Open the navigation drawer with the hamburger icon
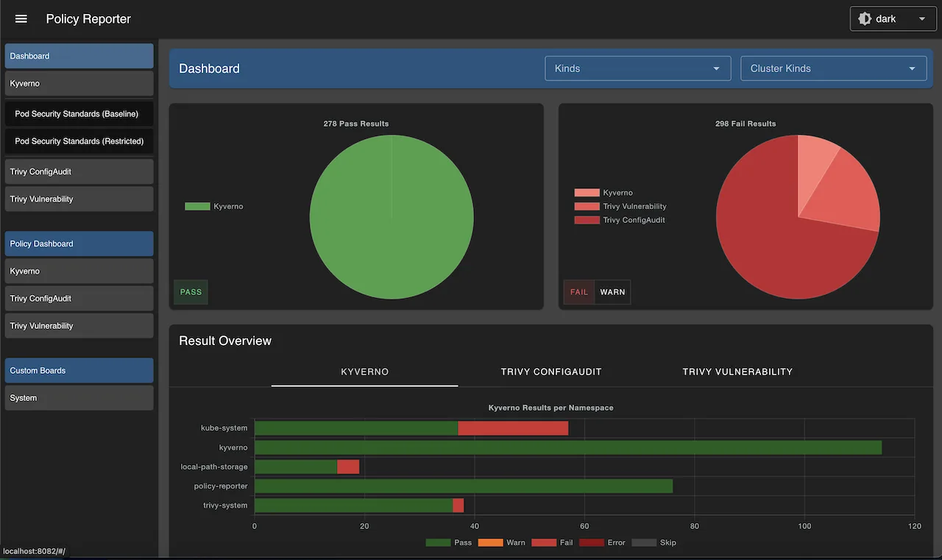Image resolution: width=942 pixels, height=560 pixels. 21,18
